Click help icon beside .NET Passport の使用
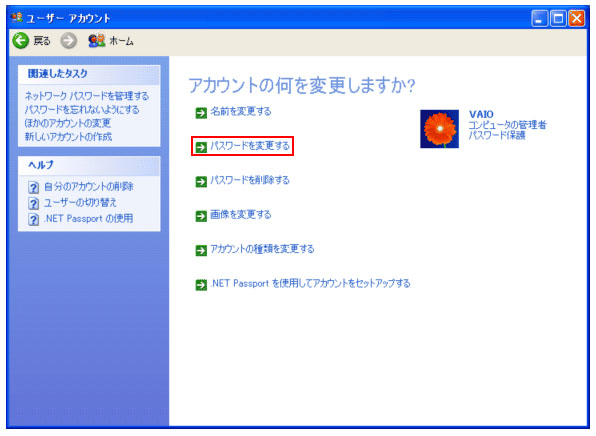The image size is (596, 436). pyautogui.click(x=33, y=219)
